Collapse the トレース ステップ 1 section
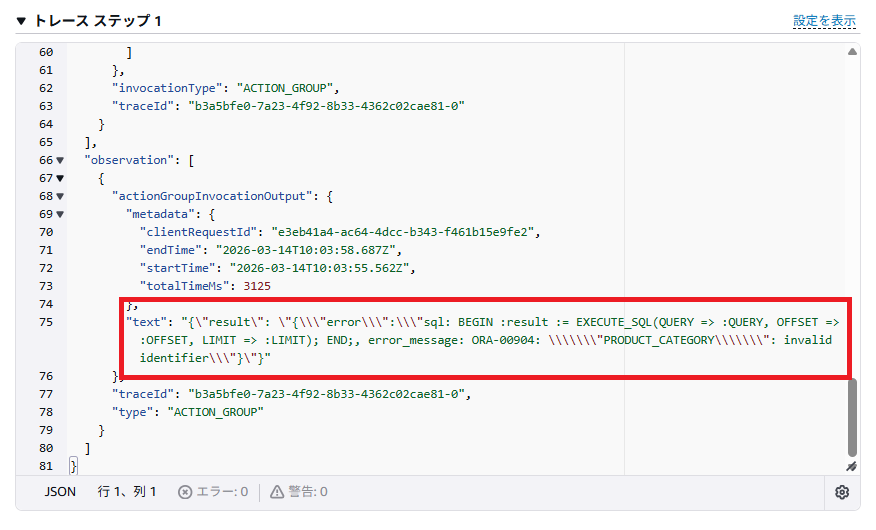This screenshot has height=530, width=876. coord(21,21)
